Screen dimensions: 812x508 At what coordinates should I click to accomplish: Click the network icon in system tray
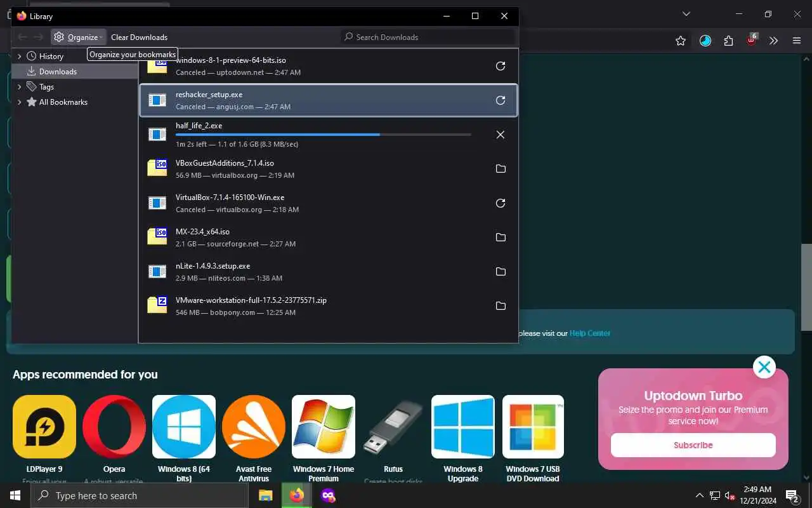pos(715,495)
